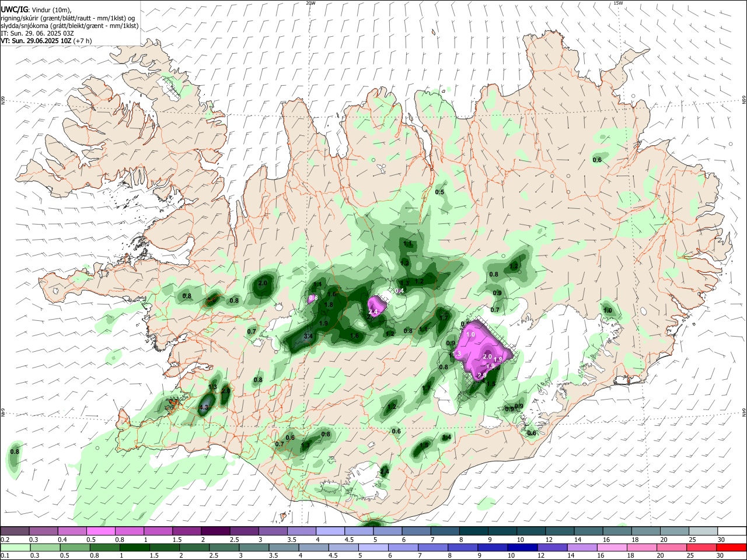Pick the bright red swatch labeled 30 in bottom legend row

[x=732, y=548]
